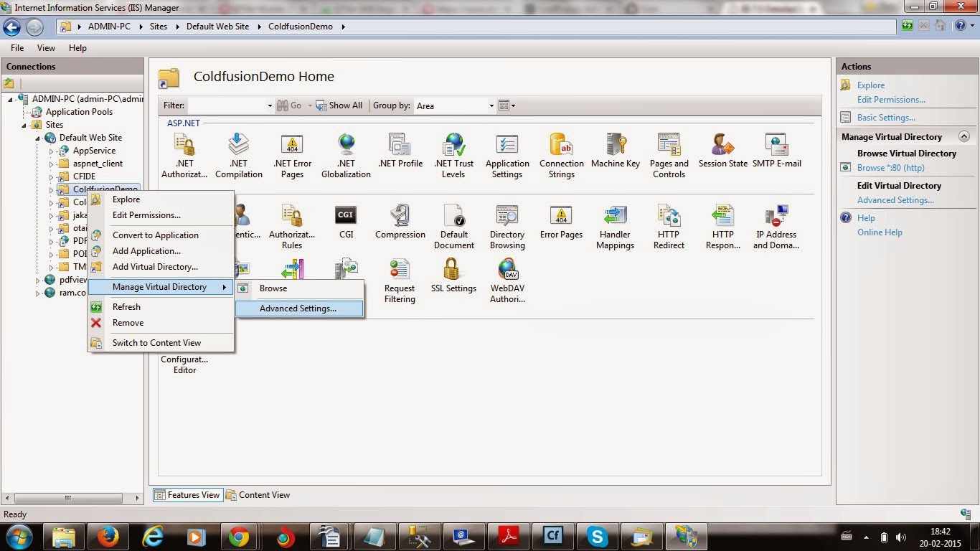Click the Explore link in Actions pane

pos(871,85)
